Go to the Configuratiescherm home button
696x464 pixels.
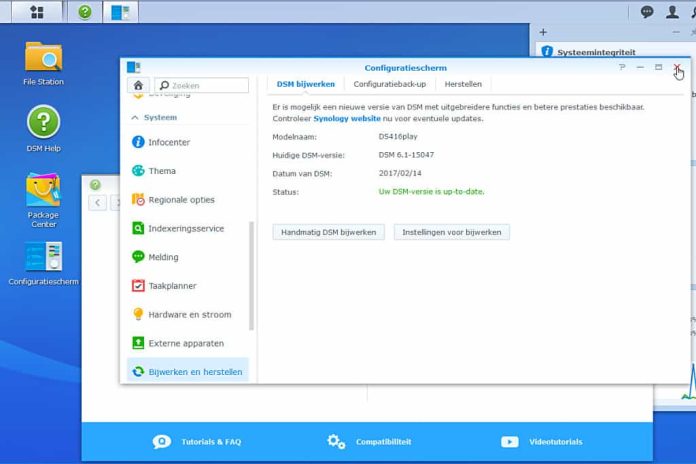coord(138,85)
